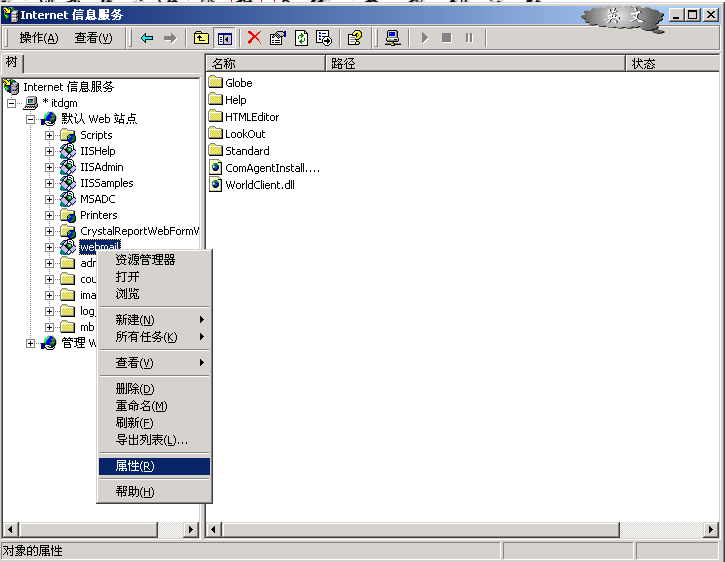The image size is (725, 562).
Task: Toggle the show/hide console tree icon
Action: (x=225, y=38)
